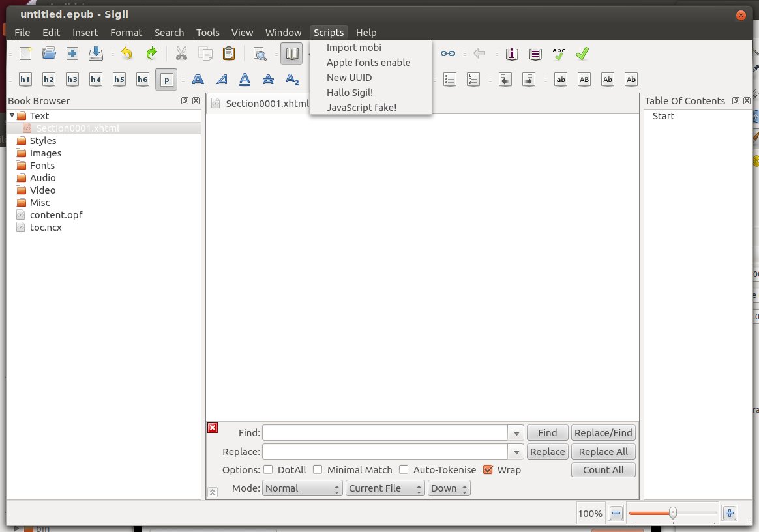This screenshot has height=532, width=759.
Task: Run spellcheck with the abc icon
Action: point(559,53)
